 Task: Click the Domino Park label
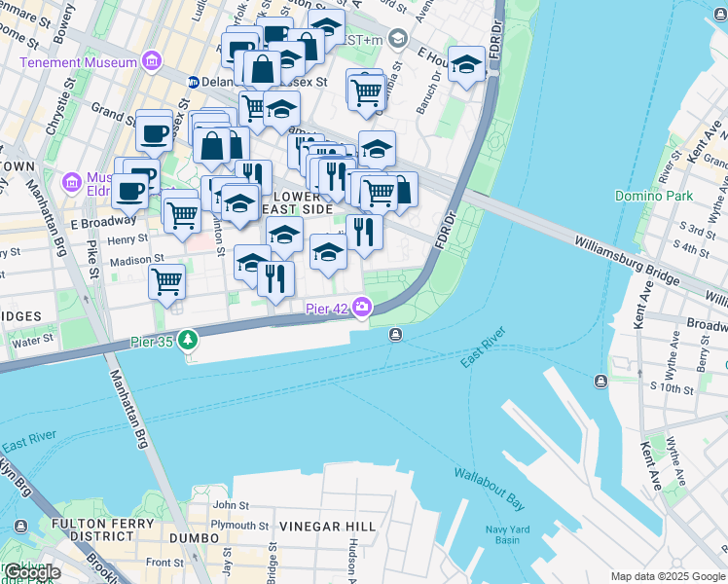(654, 196)
